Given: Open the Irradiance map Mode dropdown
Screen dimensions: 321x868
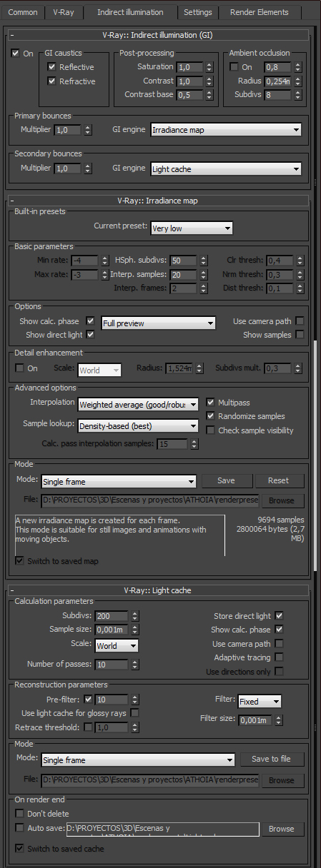Looking at the screenshot, I should (119, 482).
